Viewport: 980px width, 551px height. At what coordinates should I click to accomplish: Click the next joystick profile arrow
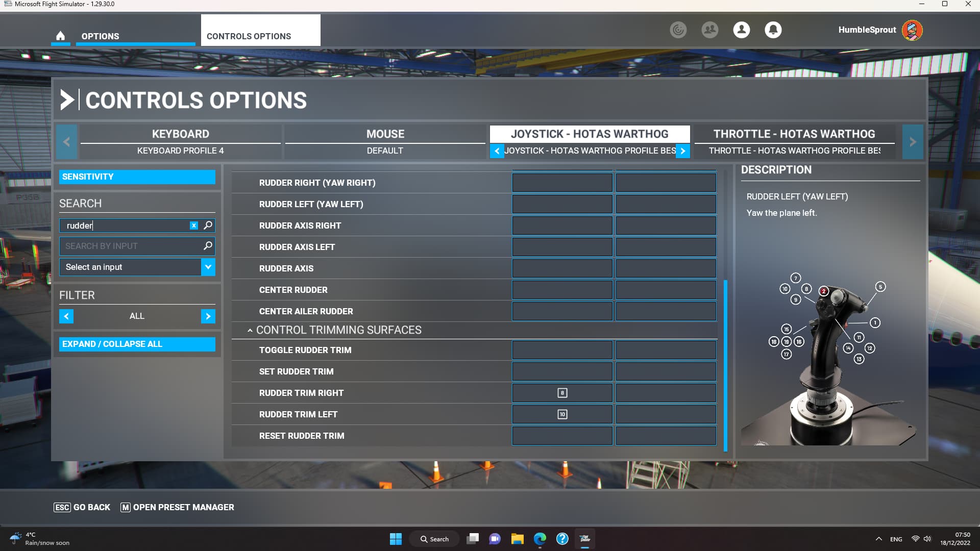pyautogui.click(x=683, y=151)
